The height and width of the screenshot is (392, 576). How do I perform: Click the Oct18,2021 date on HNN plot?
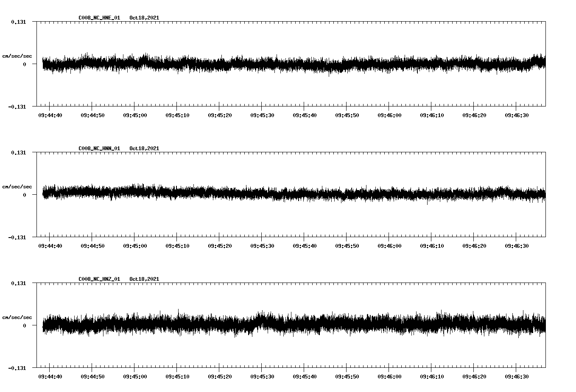click(144, 148)
